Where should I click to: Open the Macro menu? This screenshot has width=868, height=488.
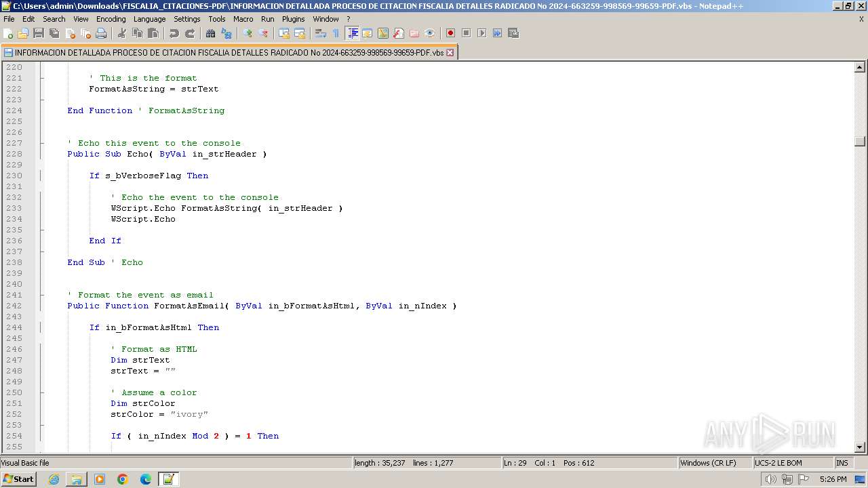pyautogui.click(x=243, y=19)
